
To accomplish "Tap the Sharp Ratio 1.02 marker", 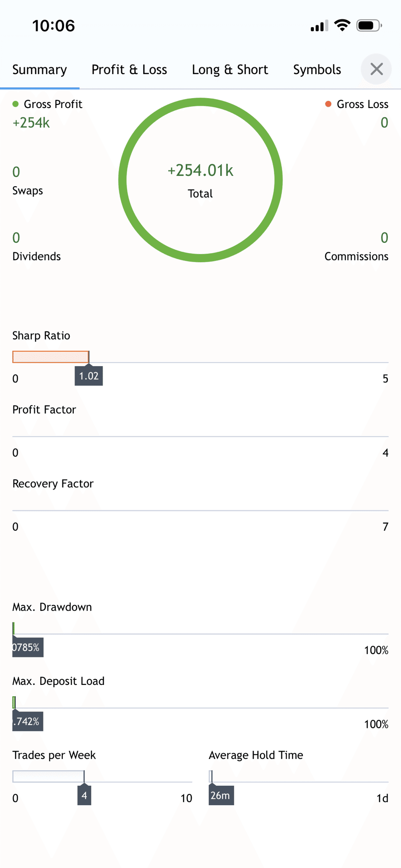I will tap(89, 376).
